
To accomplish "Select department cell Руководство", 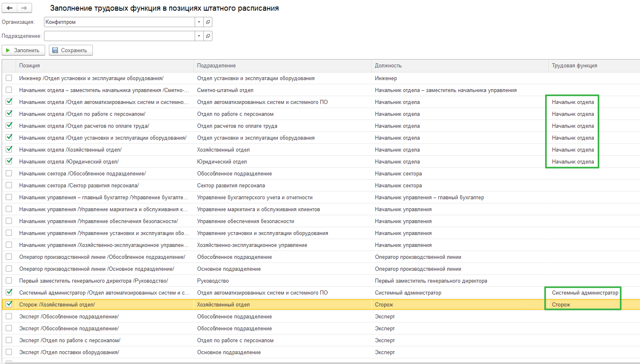I will tap(213, 281).
